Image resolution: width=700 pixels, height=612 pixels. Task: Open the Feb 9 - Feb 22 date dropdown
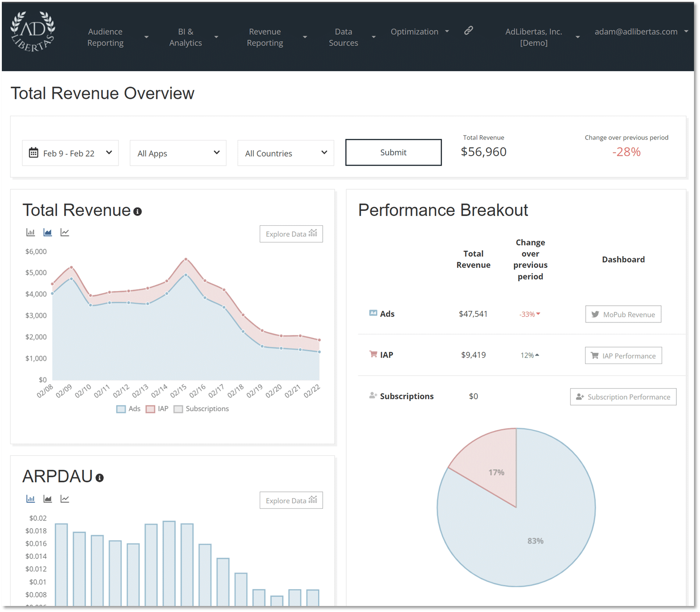[x=70, y=153]
